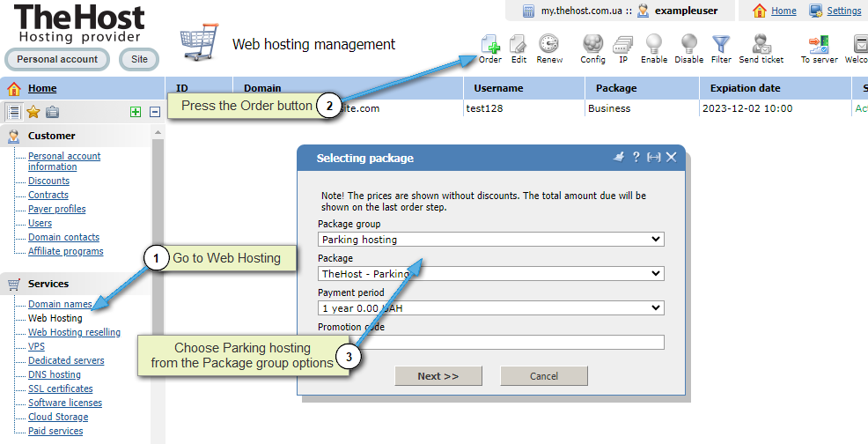Click the Home house icon at top right
Image resolution: width=868 pixels, height=444 pixels.
(760, 11)
